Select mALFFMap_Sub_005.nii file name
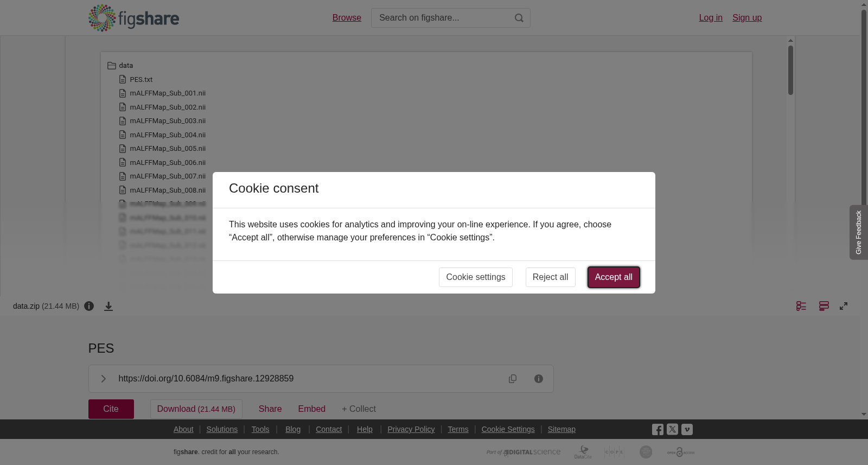Viewport: 868px width, 465px height. (168, 149)
